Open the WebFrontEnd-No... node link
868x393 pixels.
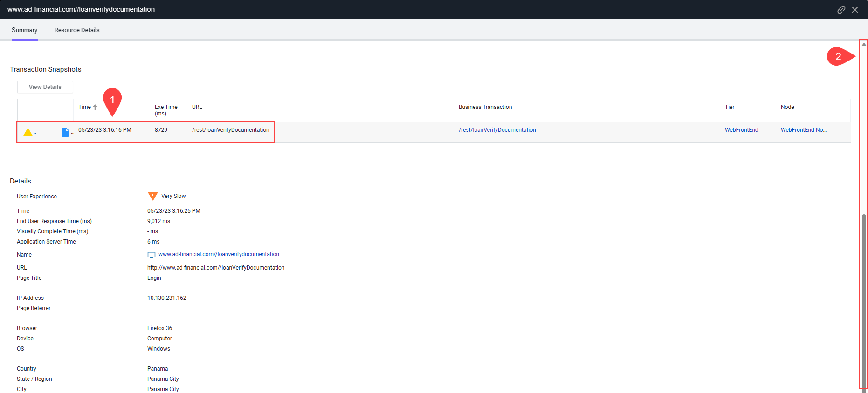[x=803, y=130]
